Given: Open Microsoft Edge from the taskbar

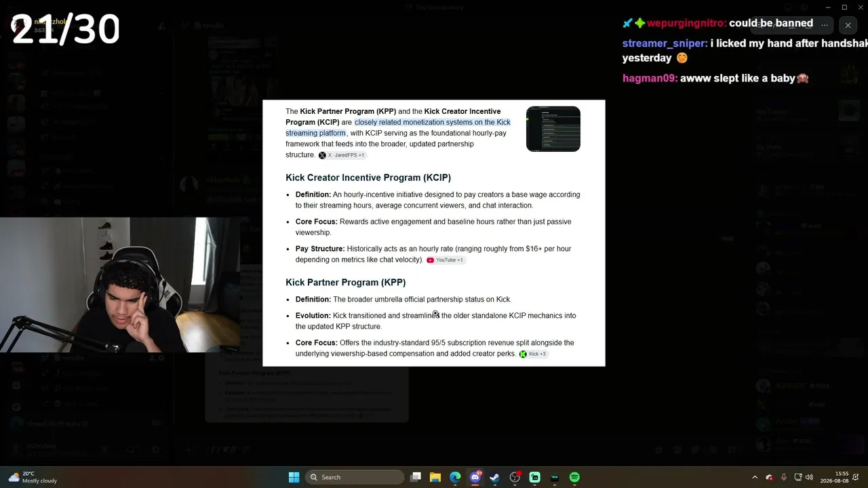Looking at the screenshot, I should pos(455,477).
